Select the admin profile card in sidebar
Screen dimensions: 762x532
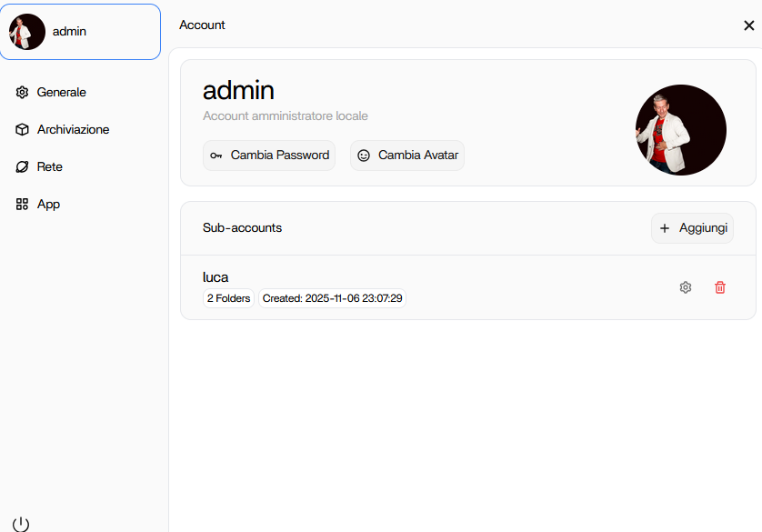click(80, 32)
